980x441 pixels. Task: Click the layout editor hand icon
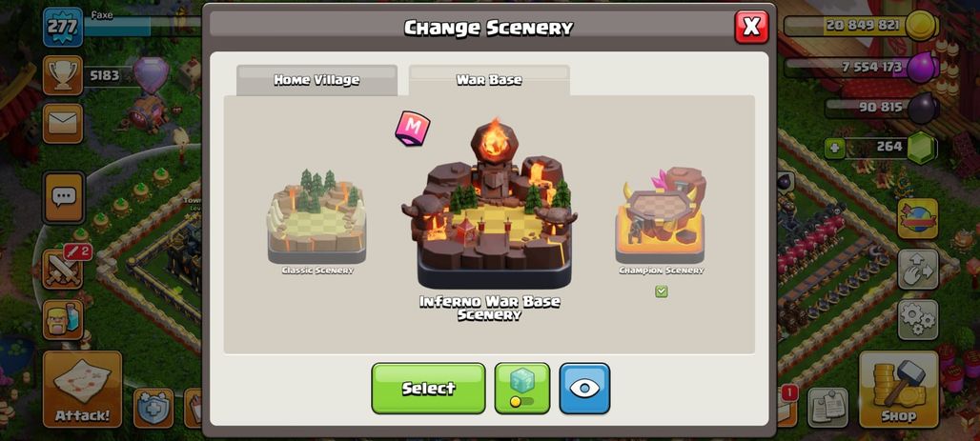pyautogui.click(x=918, y=270)
